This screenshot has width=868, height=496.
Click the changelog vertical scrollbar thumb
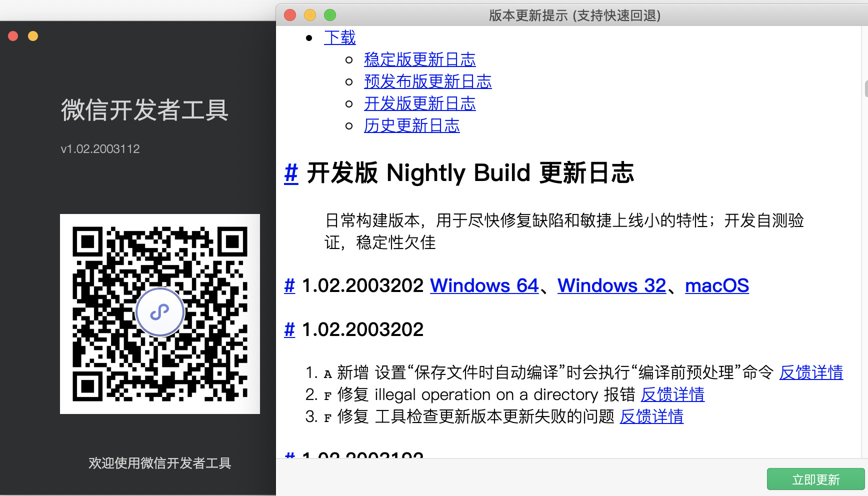[865, 88]
